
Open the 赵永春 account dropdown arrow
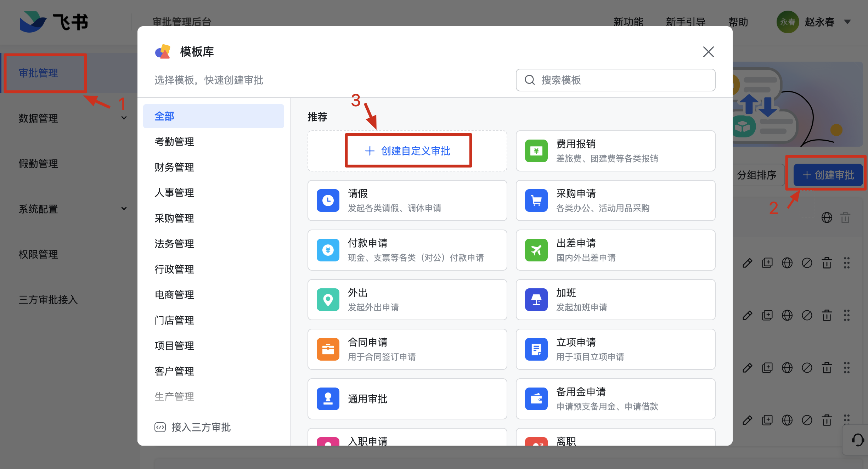(847, 22)
